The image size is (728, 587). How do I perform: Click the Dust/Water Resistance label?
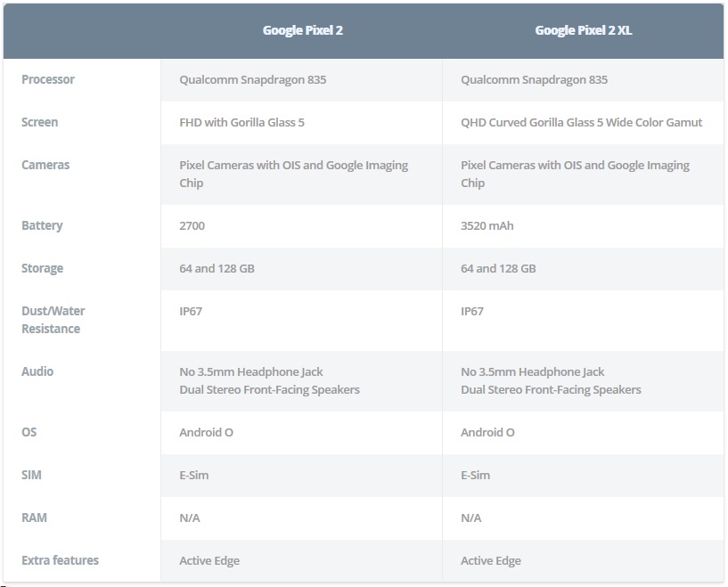point(53,320)
